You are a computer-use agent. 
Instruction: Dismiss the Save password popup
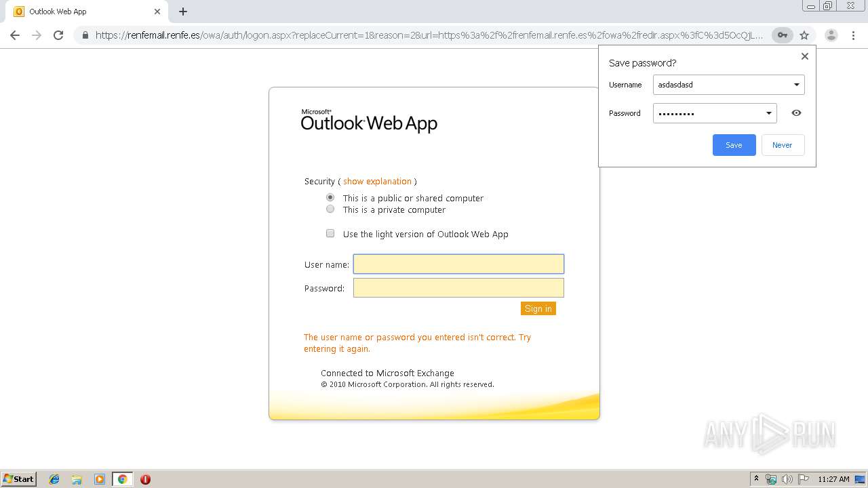pos(805,56)
